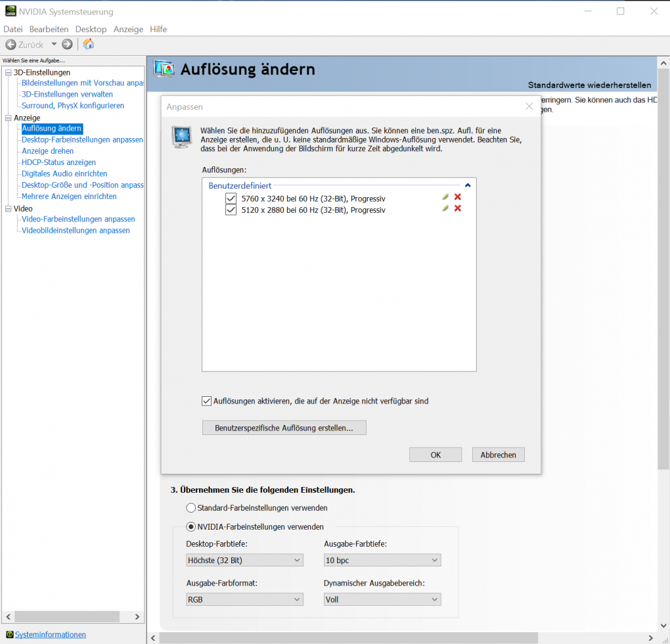The image size is (670, 644).
Task: Select the 5760 x 3240 bei 60 Hz row text
Action: point(313,198)
